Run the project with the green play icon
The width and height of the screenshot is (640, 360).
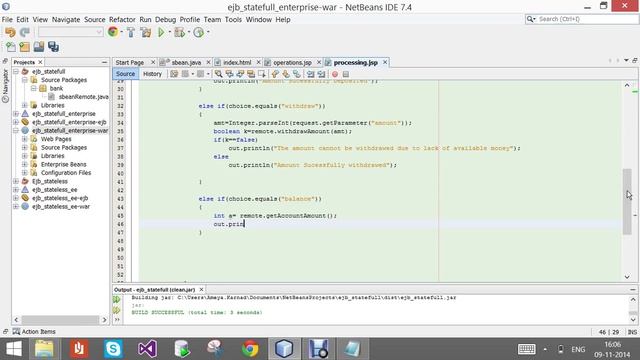[161, 32]
